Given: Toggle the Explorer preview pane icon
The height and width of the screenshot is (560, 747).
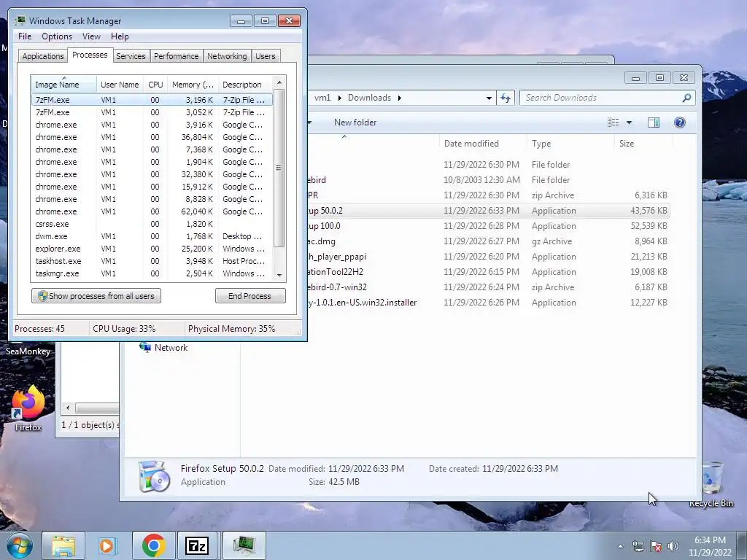Looking at the screenshot, I should pos(654,122).
